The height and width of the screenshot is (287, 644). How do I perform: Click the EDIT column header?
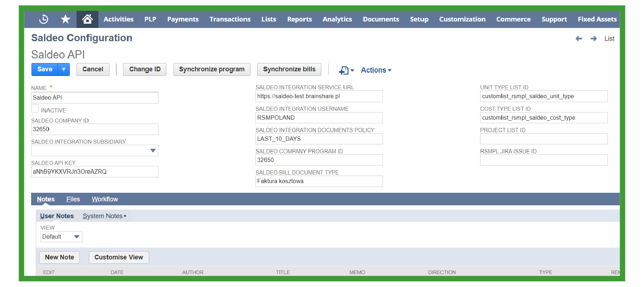click(x=49, y=272)
